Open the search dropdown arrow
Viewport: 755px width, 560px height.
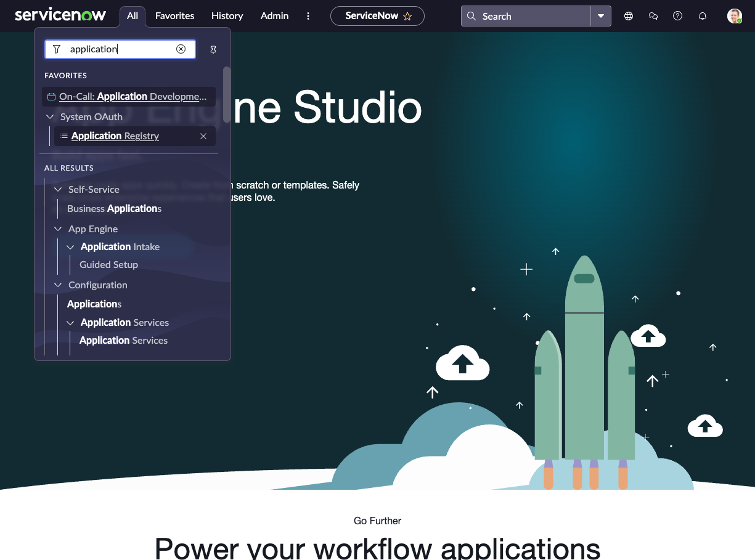[601, 16]
